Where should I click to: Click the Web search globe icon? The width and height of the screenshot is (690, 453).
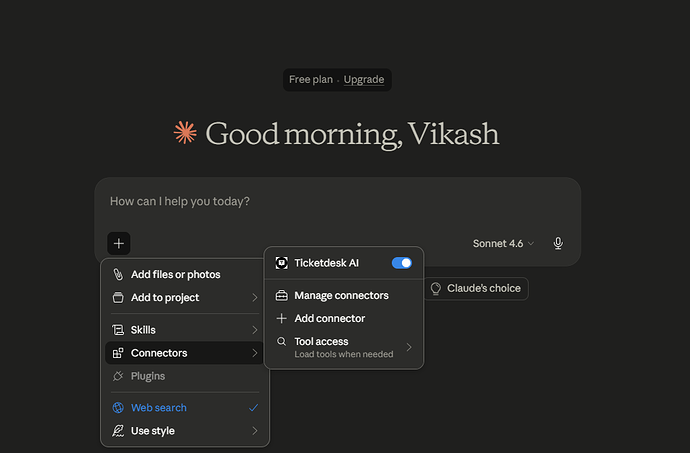point(118,408)
